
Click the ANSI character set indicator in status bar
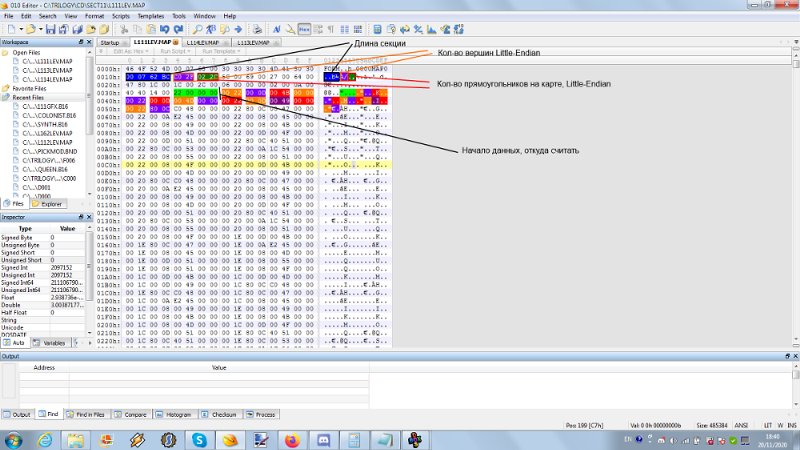point(741,425)
